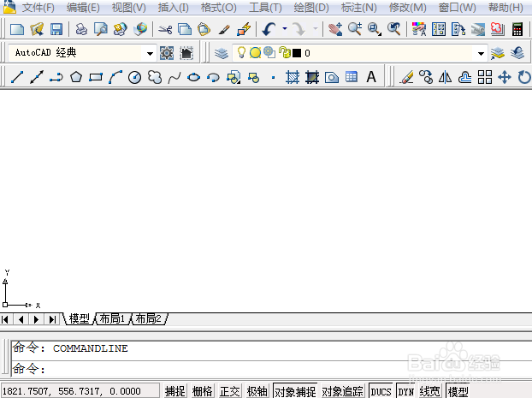Image resolution: width=532 pixels, height=398 pixels.
Task: Click the 模型 button in status bar
Action: click(x=458, y=391)
